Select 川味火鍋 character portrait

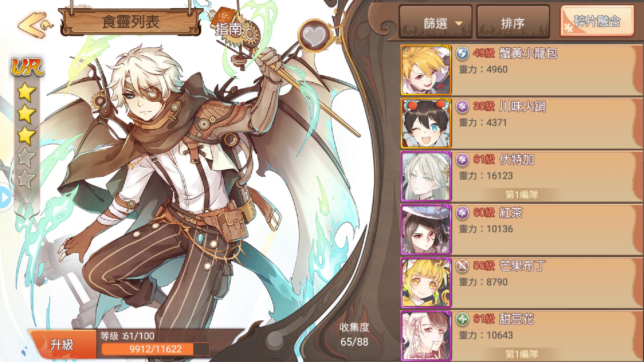click(x=426, y=123)
